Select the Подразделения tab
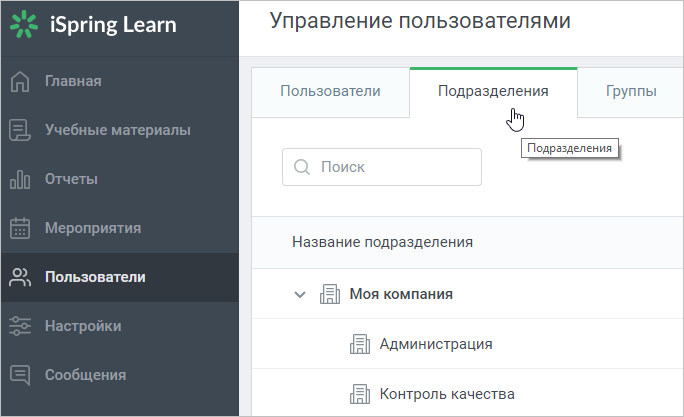The image size is (684, 417). [493, 92]
